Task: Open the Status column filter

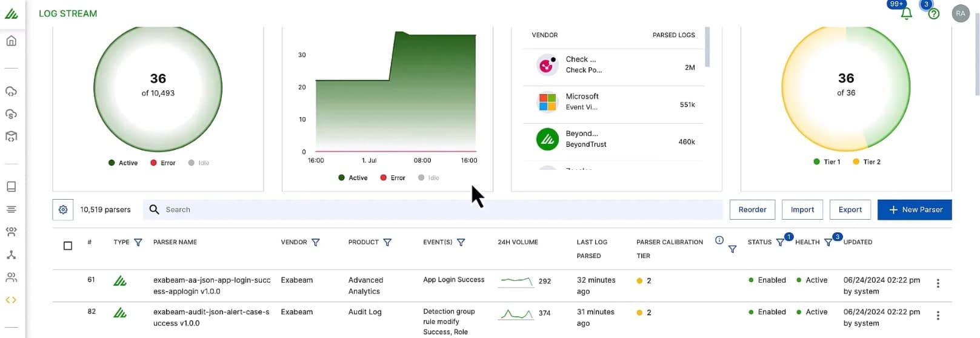Action: (x=779, y=243)
